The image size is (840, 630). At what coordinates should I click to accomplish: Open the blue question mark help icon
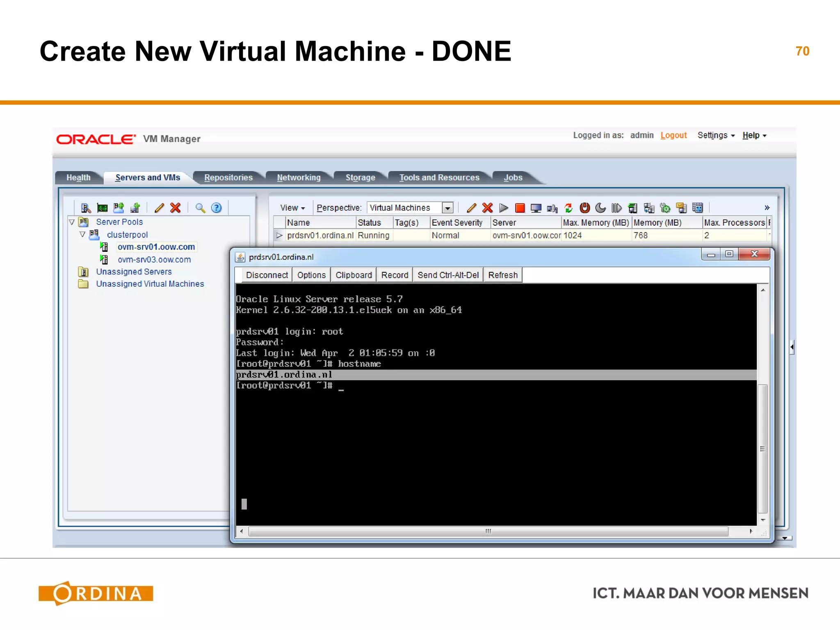(216, 208)
